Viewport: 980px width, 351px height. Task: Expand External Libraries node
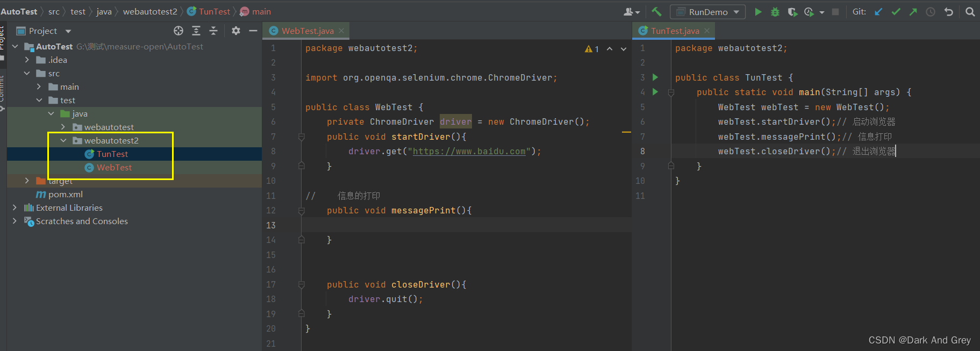click(x=15, y=208)
